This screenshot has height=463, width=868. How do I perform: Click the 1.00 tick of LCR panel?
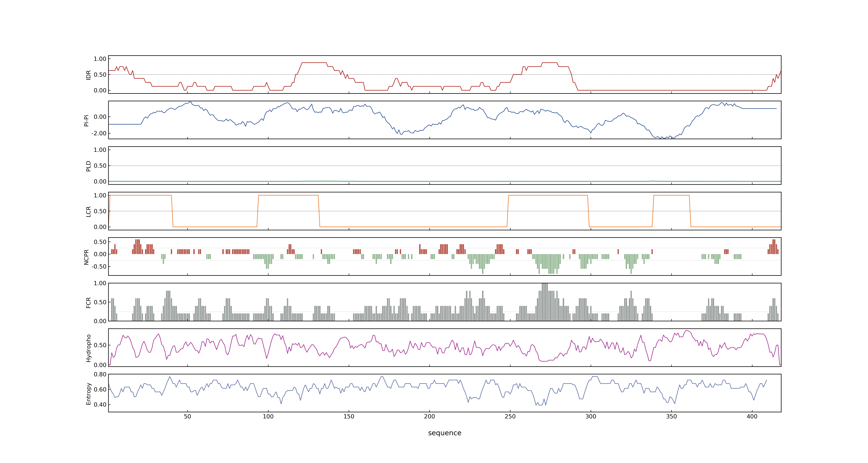pyautogui.click(x=100, y=195)
